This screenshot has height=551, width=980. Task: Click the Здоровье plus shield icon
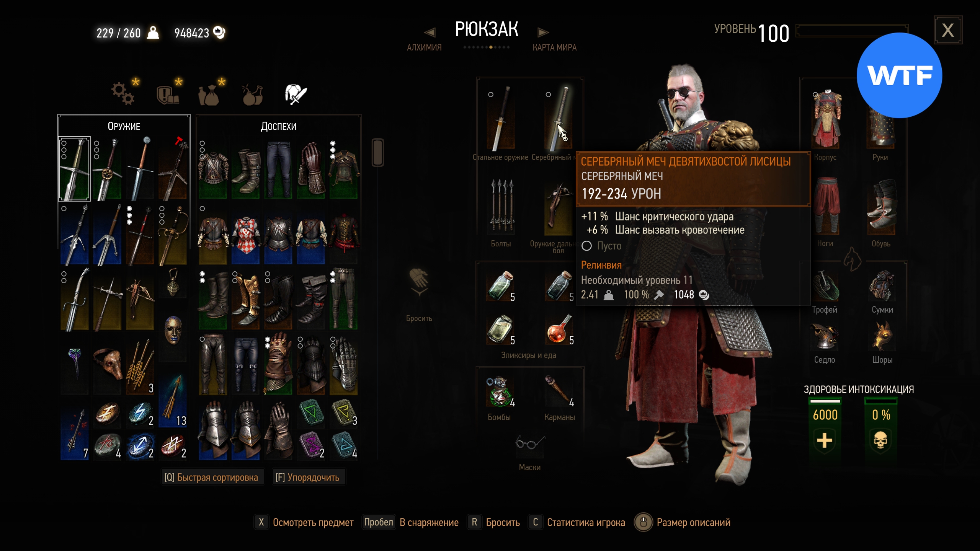point(825,440)
